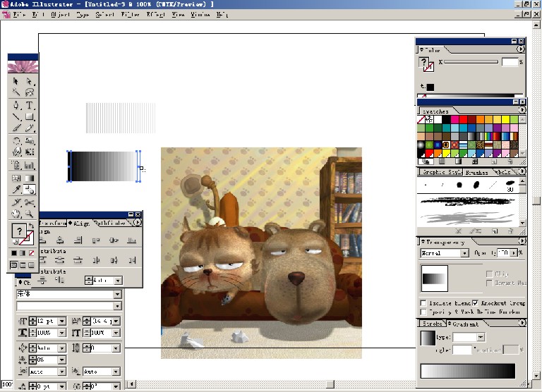Click the horizontal align center icon
This screenshot has height=392, width=542.
[x=60, y=240]
